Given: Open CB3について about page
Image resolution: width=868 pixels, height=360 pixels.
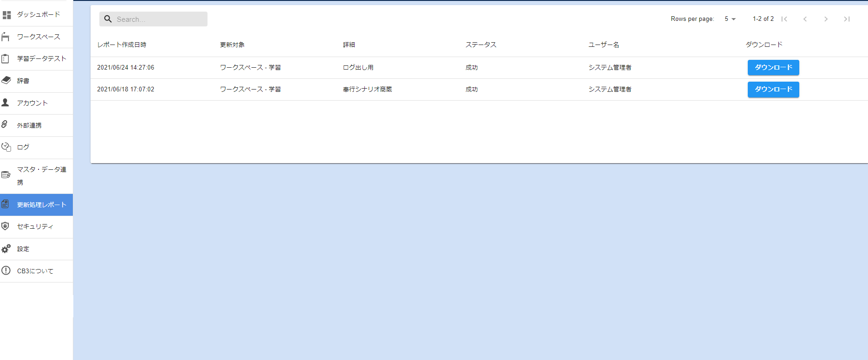Looking at the screenshot, I should (35, 271).
